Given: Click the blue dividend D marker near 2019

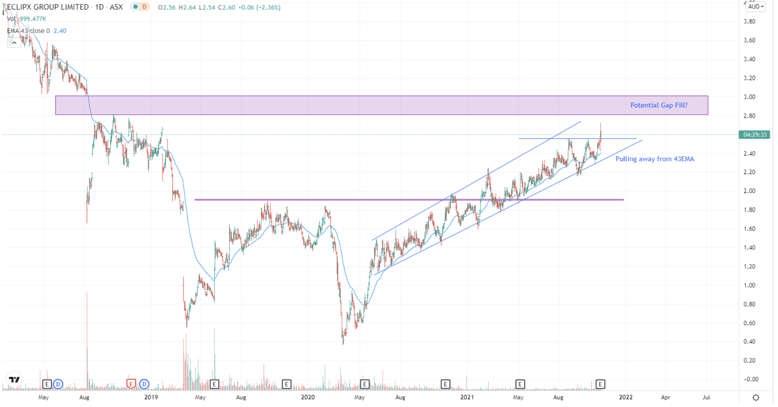Looking at the screenshot, I should coord(145,383).
